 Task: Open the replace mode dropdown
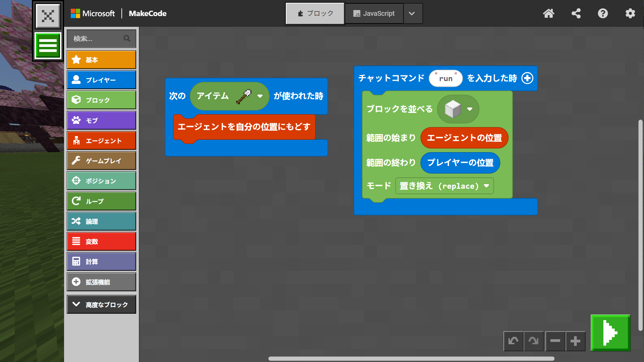point(486,186)
